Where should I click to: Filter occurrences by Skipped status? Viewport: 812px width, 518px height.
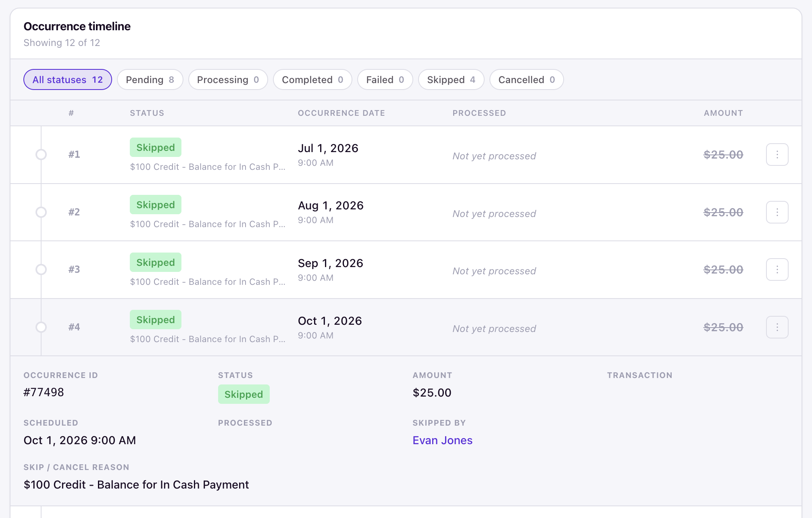click(x=451, y=79)
